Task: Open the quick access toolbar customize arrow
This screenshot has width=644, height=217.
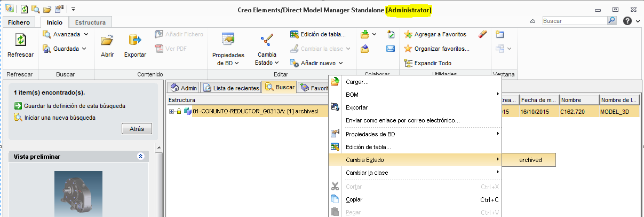Action: (73, 9)
